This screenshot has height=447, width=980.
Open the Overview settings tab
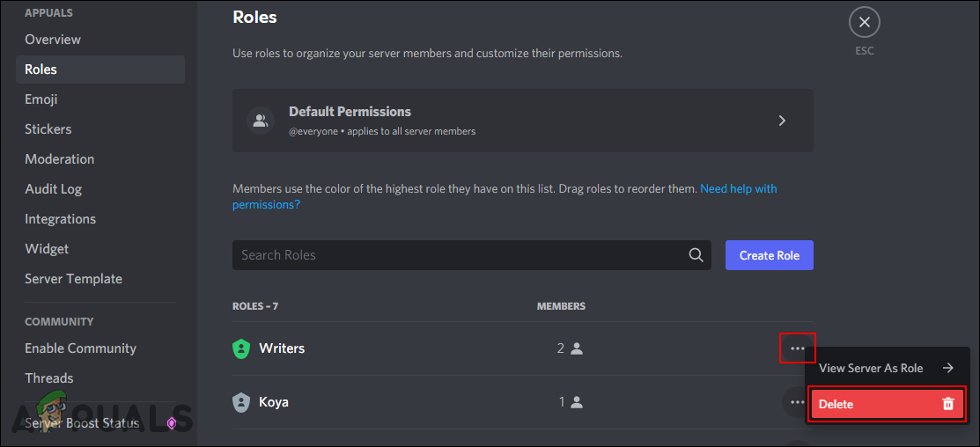[53, 40]
